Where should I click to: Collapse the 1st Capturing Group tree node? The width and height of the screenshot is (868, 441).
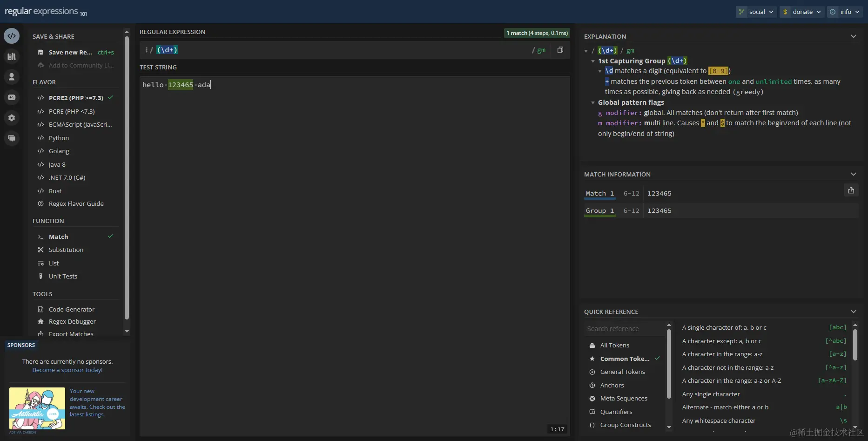point(593,61)
